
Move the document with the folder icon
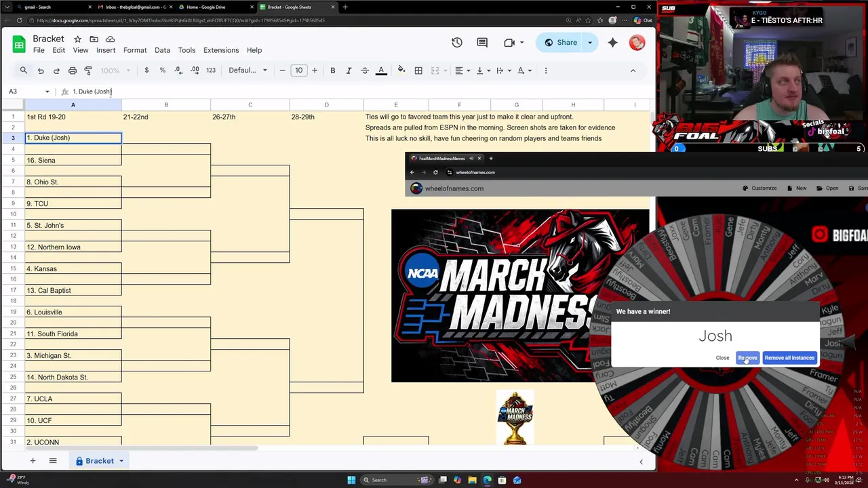point(94,39)
